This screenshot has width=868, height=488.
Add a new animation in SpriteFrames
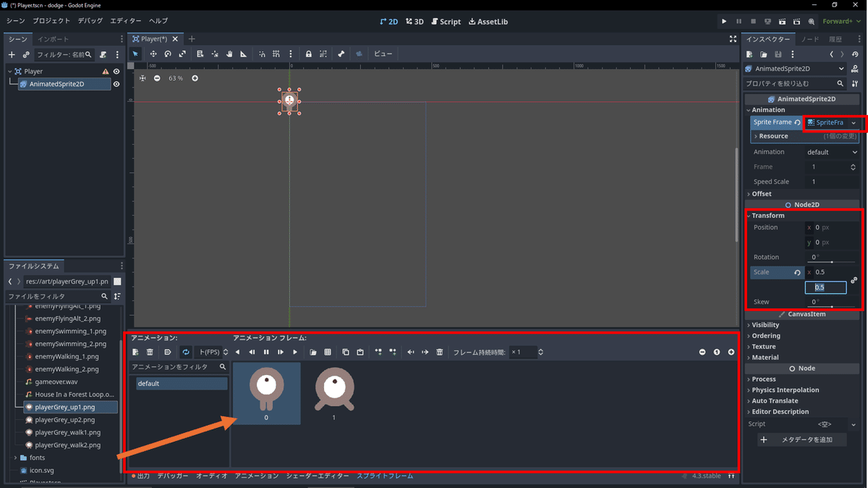135,352
